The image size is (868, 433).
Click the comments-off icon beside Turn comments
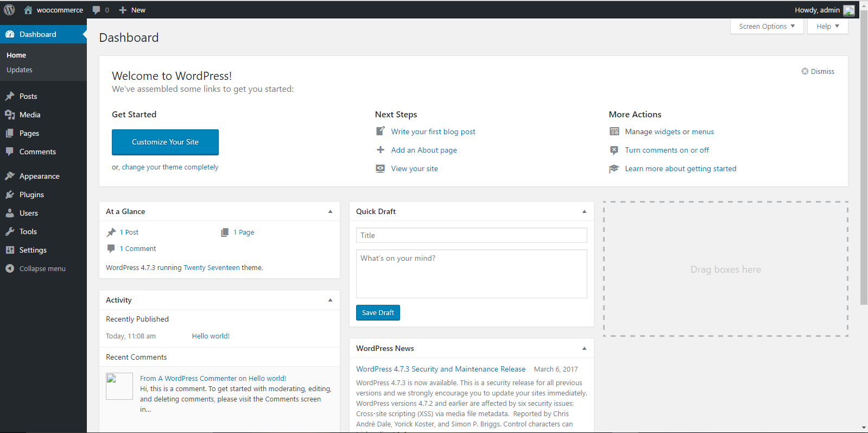[614, 150]
